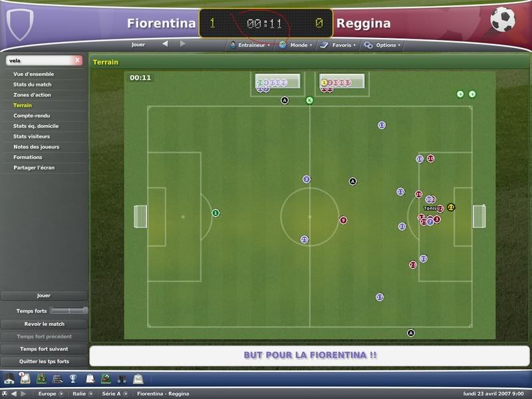Click the trophy competitions icon
Image resolution: width=532 pixels, height=399 pixels.
(x=73, y=378)
